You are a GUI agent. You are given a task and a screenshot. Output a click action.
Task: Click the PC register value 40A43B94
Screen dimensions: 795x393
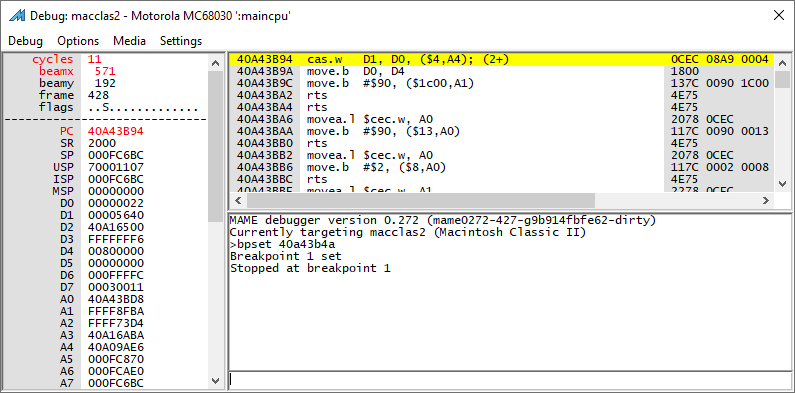116,131
